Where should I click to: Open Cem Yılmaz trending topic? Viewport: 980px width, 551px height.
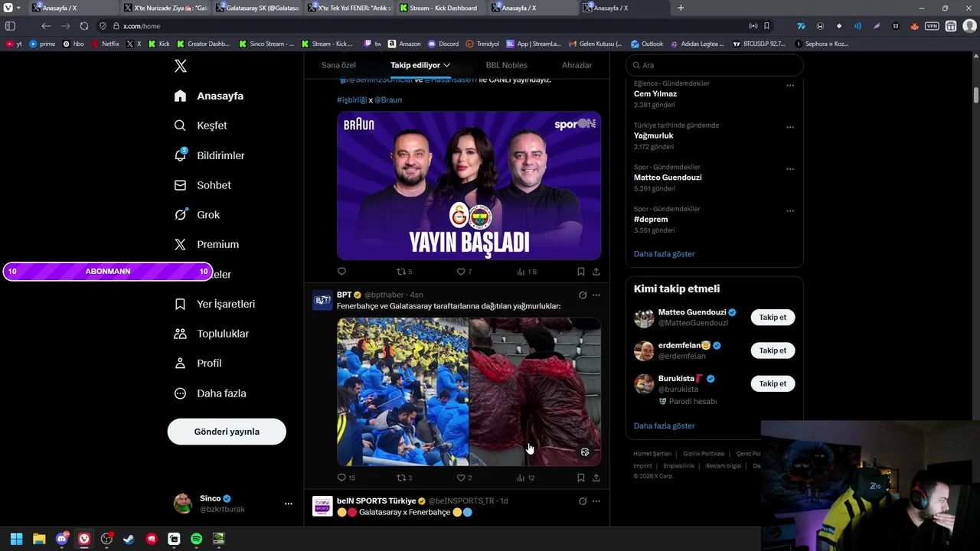(x=655, y=94)
